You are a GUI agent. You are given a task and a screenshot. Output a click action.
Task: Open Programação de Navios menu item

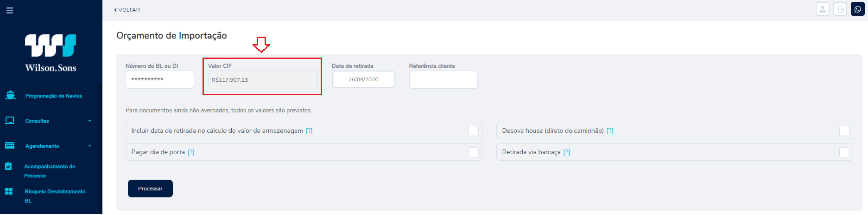pos(53,96)
